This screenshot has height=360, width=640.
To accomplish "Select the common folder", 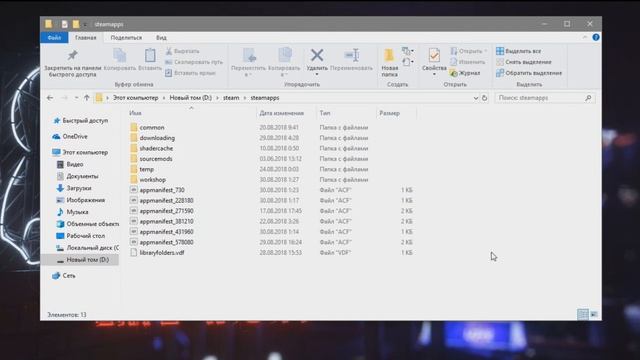I will tap(152, 127).
